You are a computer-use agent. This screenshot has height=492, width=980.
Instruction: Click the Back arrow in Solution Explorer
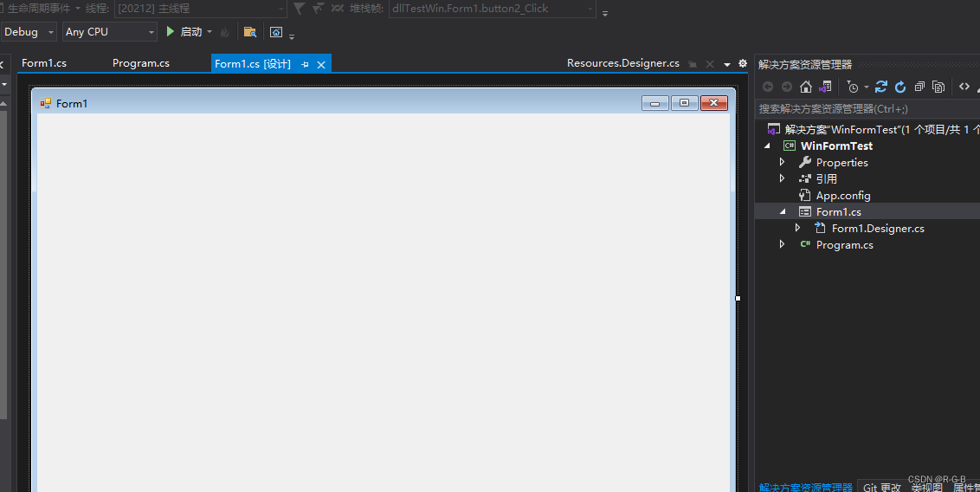coord(768,87)
